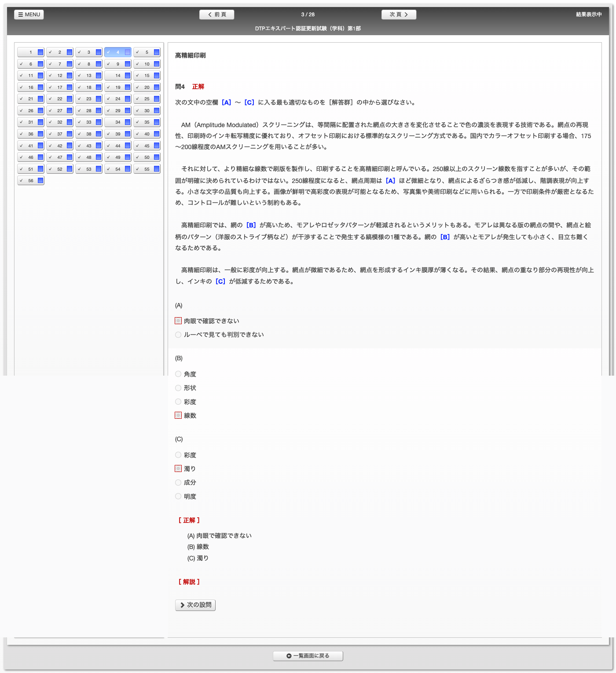The image size is (616, 673).
Task: Return to list via 一覧画面に戻る
Action: tap(308, 656)
